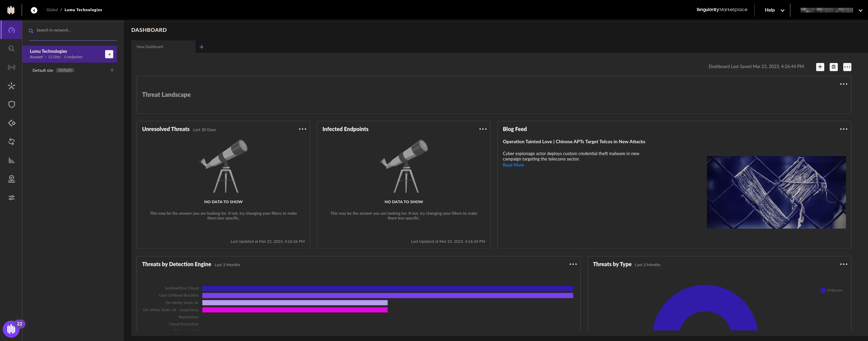Open the user account dropdown arrow
This screenshot has width=868, height=341.
point(860,10)
